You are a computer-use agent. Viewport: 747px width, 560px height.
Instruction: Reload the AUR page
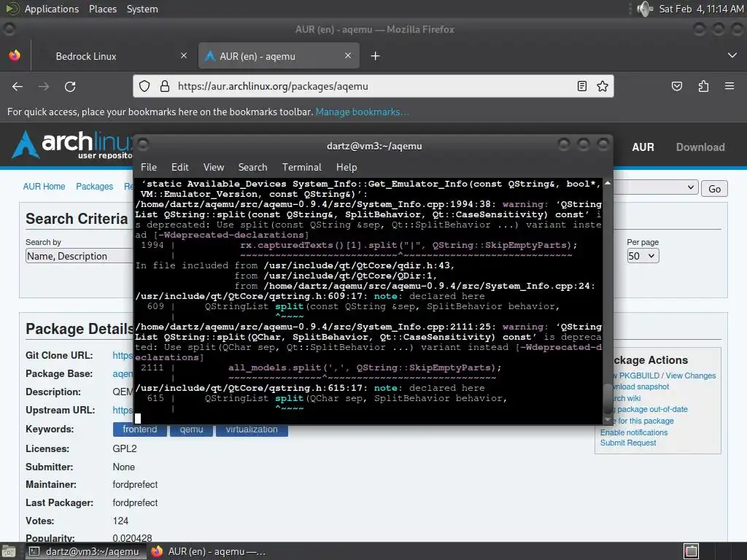click(x=70, y=87)
